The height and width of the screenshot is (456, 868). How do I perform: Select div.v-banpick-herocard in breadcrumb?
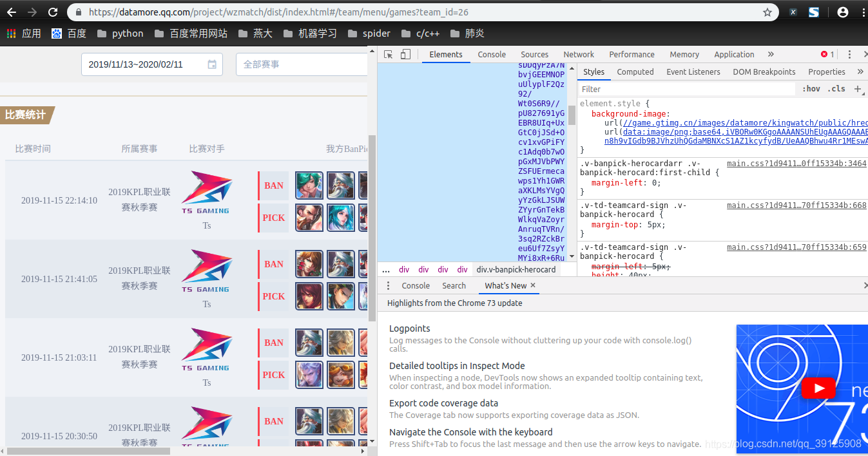[x=516, y=270]
